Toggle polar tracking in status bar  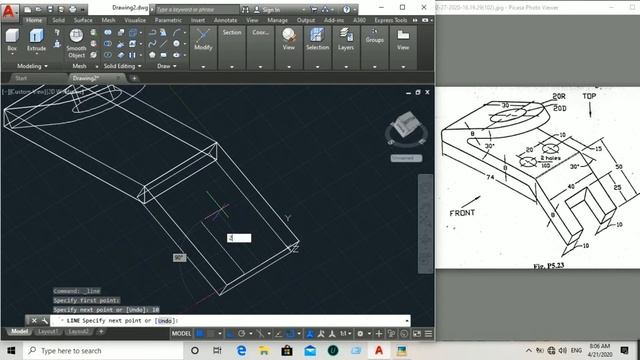242,334
